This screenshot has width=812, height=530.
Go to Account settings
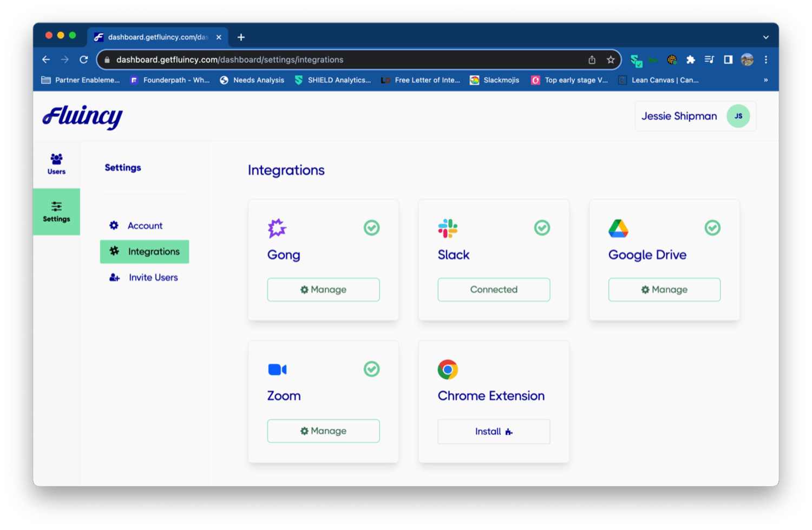pyautogui.click(x=145, y=226)
